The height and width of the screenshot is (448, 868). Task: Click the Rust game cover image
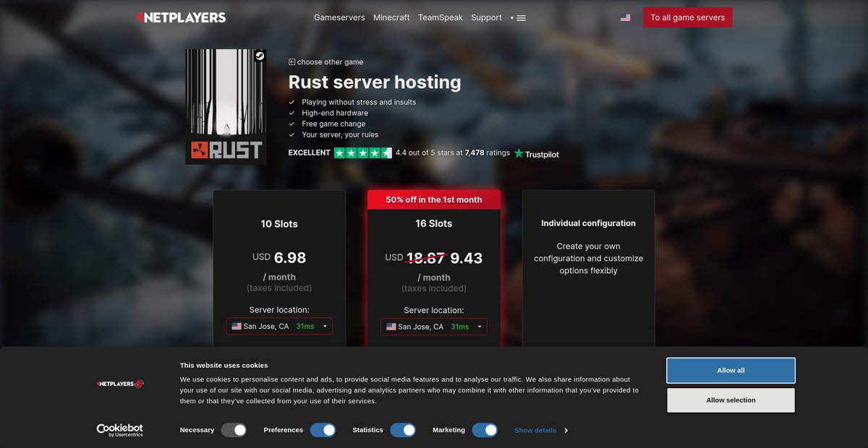click(x=226, y=106)
